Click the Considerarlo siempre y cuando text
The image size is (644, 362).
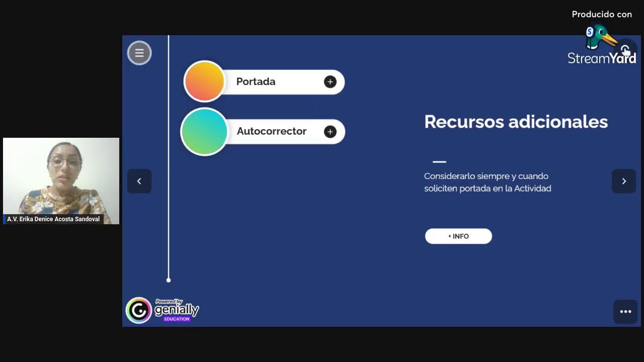488,182
